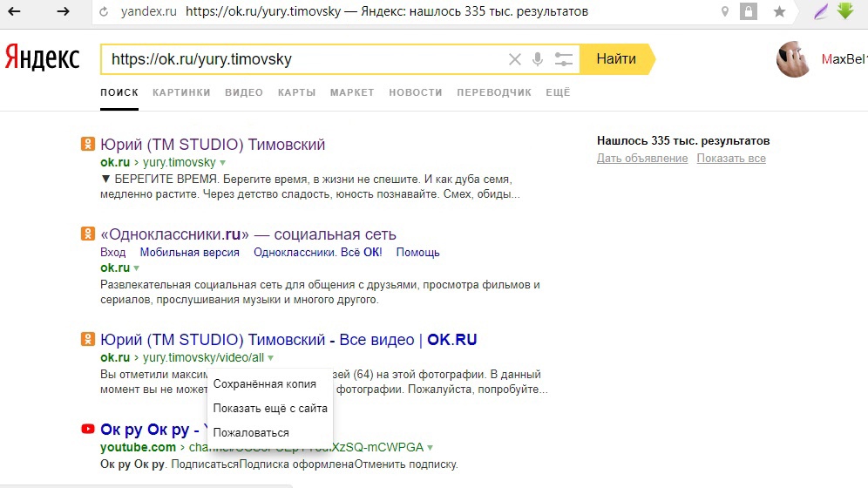Click the location pin icon in address bar
The image size is (868, 488).
724,11
